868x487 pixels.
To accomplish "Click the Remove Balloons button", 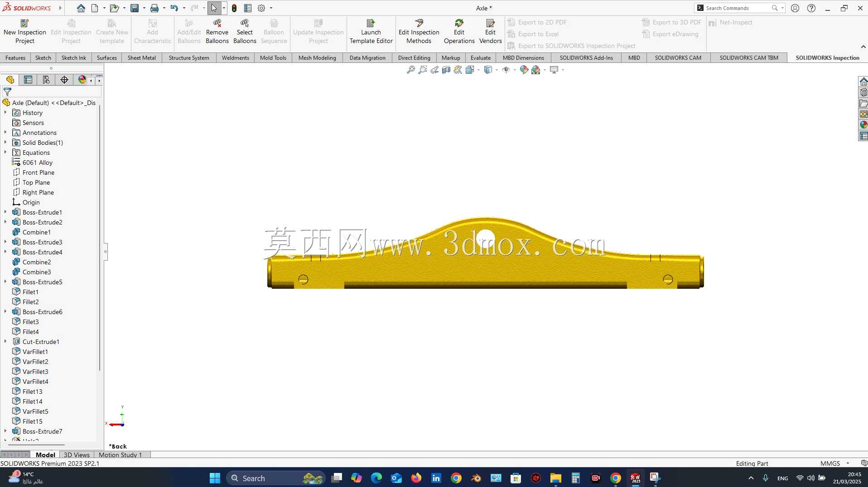I will pos(217,31).
